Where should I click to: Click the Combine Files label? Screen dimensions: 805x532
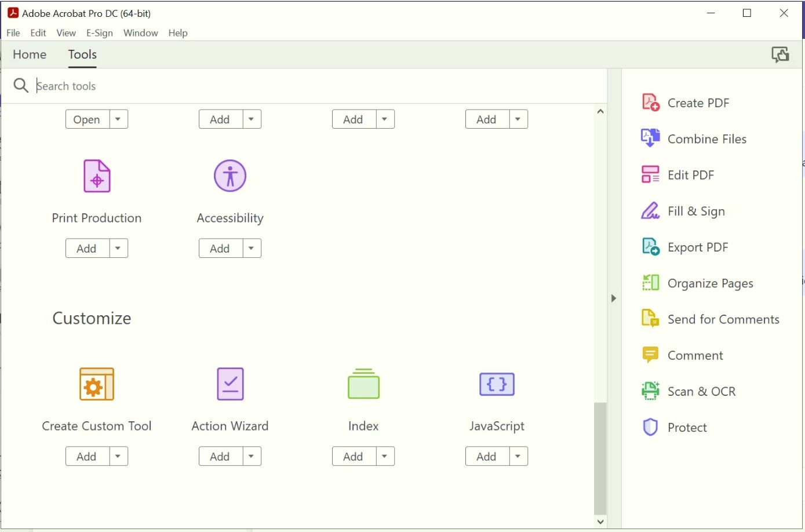(x=707, y=139)
